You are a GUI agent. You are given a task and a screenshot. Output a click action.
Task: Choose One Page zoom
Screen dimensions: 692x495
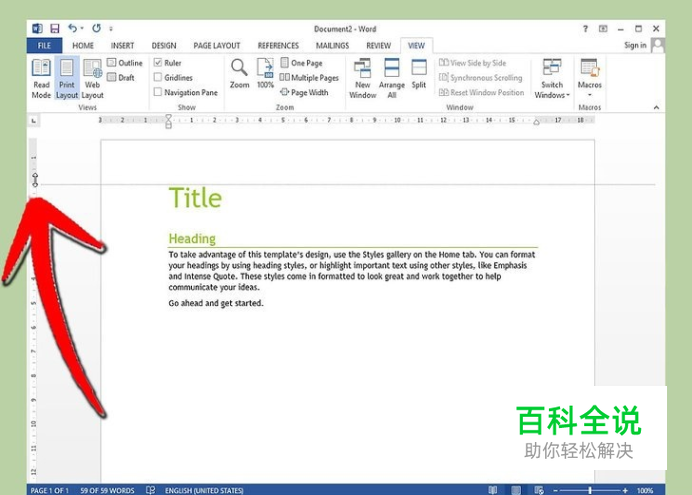pyautogui.click(x=301, y=63)
